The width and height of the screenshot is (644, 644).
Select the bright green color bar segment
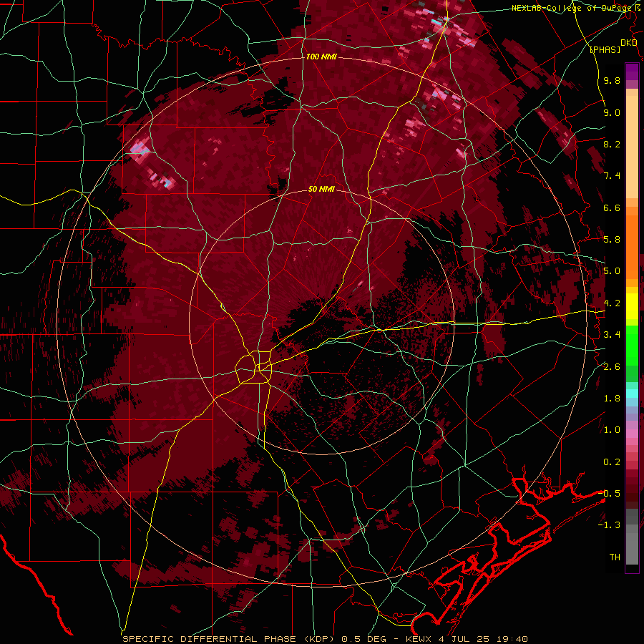[632, 345]
